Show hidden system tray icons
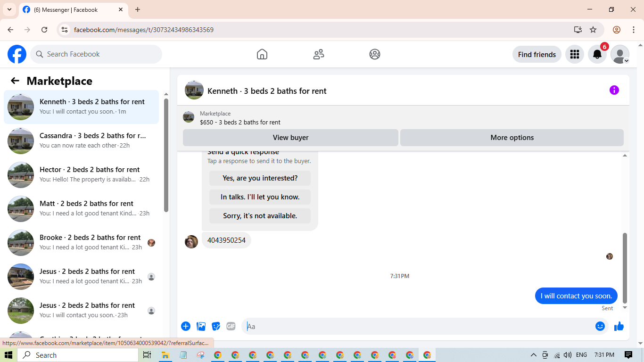Viewport: 644px width, 362px height. pyautogui.click(x=534, y=355)
